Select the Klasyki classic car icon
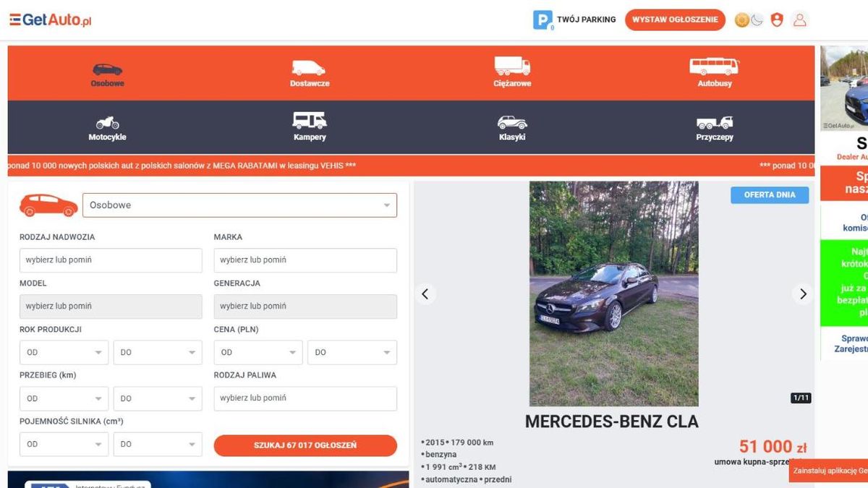 [x=512, y=122]
